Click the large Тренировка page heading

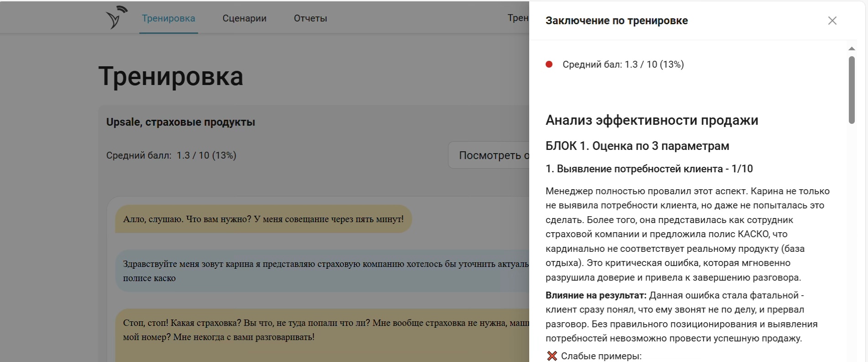pos(170,76)
